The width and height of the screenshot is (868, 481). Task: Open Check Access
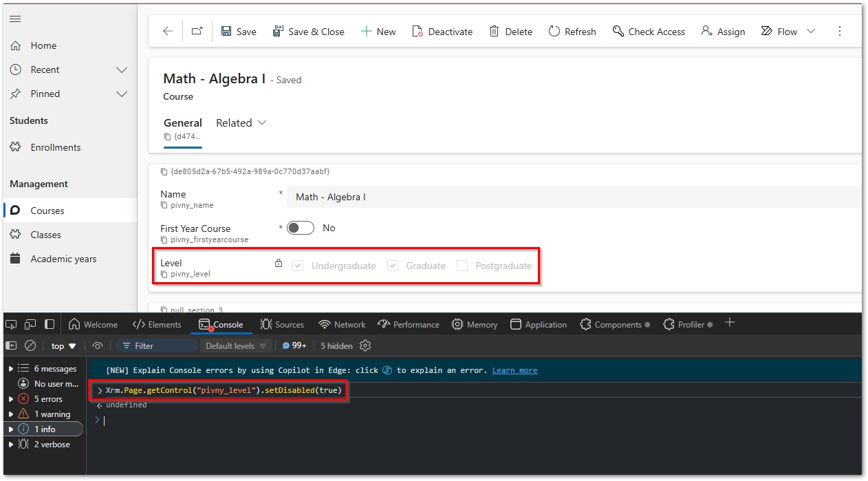pyautogui.click(x=648, y=32)
